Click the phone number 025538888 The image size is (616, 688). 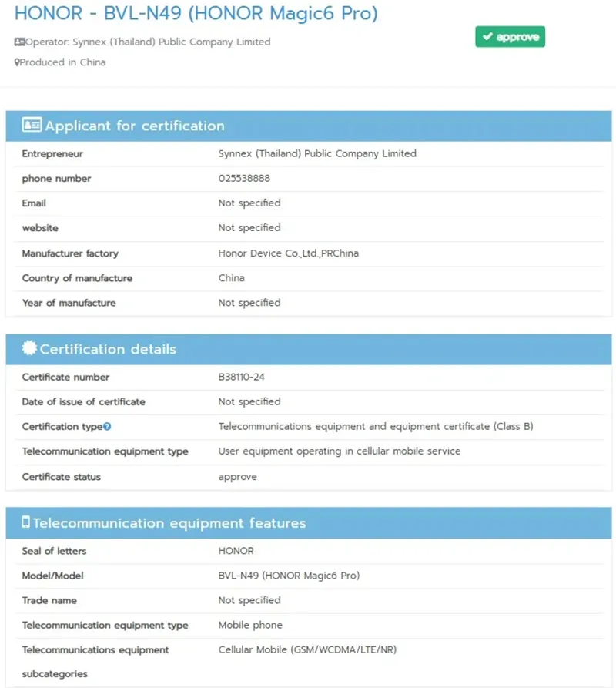tap(244, 178)
